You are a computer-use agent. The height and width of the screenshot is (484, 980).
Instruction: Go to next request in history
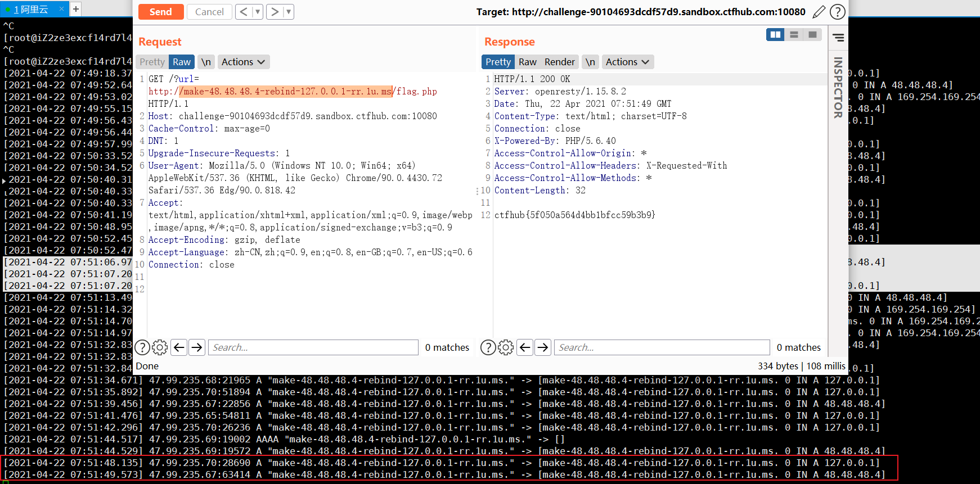(x=275, y=12)
